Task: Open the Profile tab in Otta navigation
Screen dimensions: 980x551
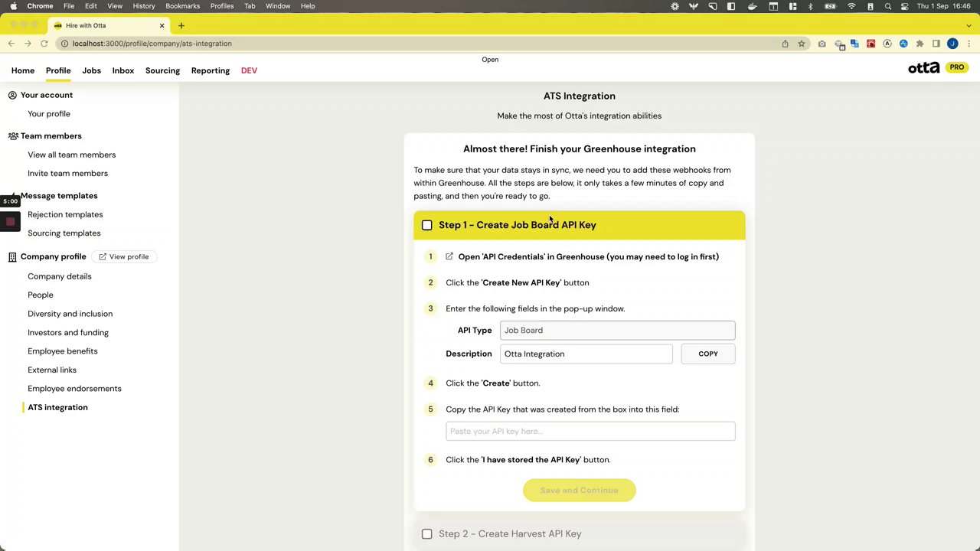Action: [58, 70]
